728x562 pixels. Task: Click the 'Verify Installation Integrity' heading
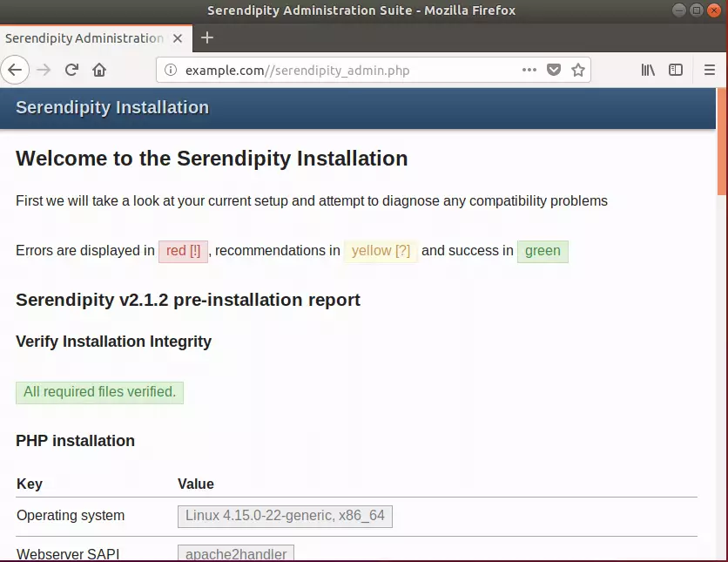(114, 342)
